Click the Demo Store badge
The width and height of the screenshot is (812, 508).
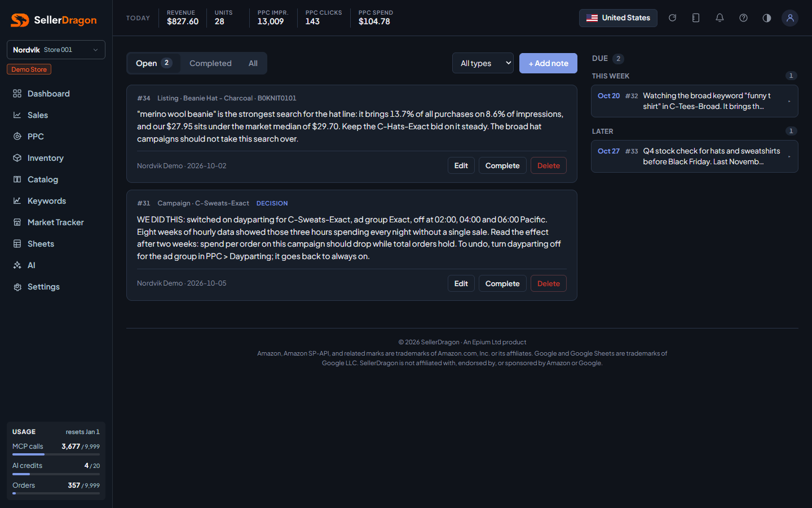tap(29, 69)
